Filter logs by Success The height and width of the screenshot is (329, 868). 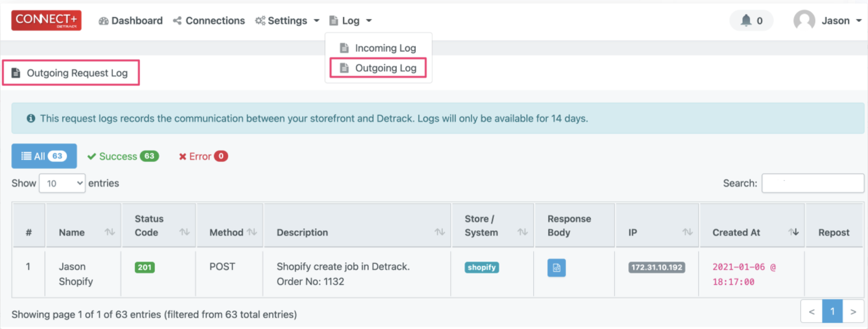click(123, 156)
